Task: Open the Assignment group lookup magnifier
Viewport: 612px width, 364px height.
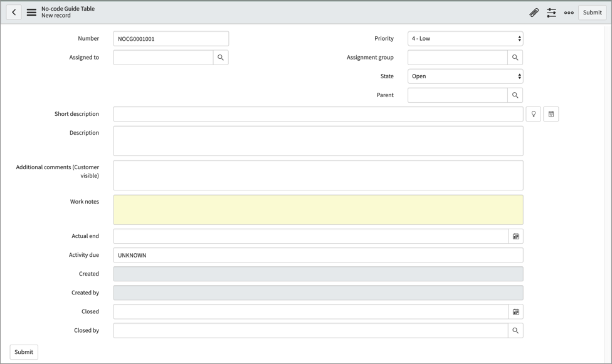Action: pos(515,57)
